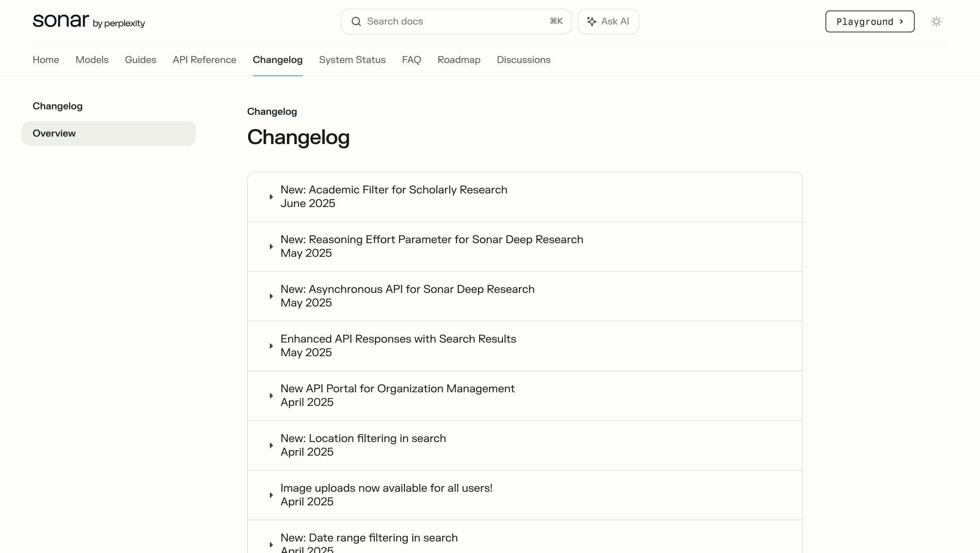Click the magnifier icon in the search bar
This screenshot has height=553, width=980.
coord(356,22)
